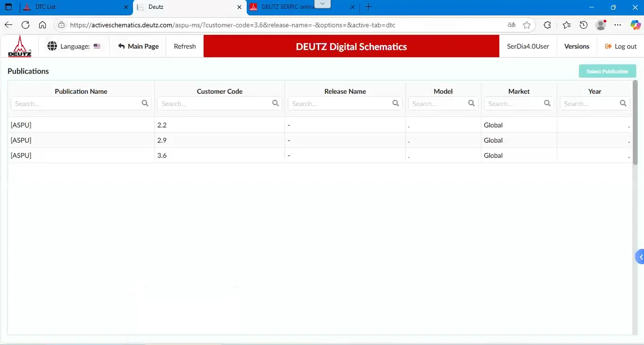Open browser extensions icon

(x=547, y=25)
